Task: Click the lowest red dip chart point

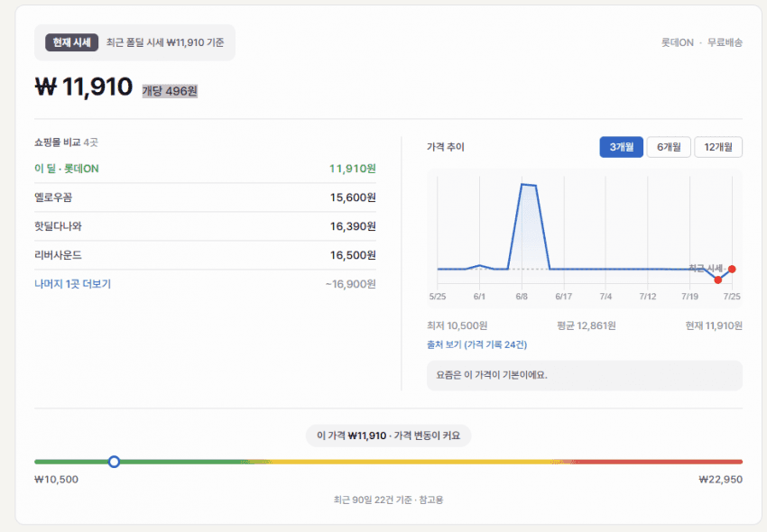Action: pyautogui.click(x=717, y=280)
